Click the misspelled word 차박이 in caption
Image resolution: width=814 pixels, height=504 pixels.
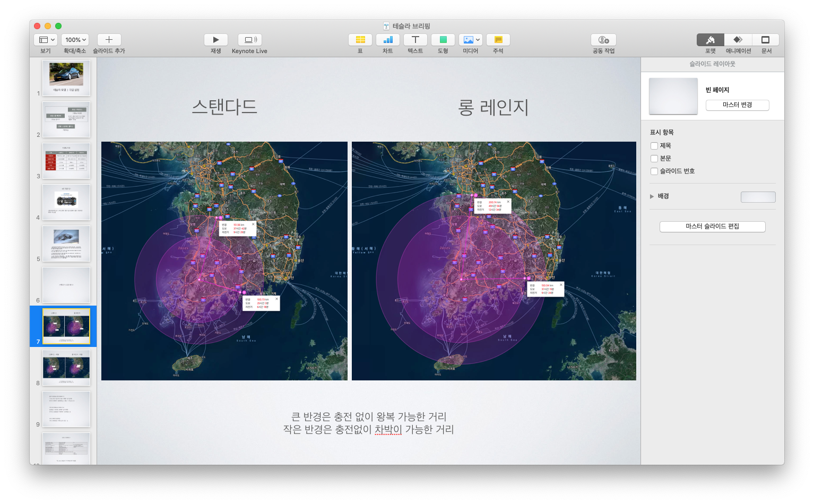click(388, 430)
